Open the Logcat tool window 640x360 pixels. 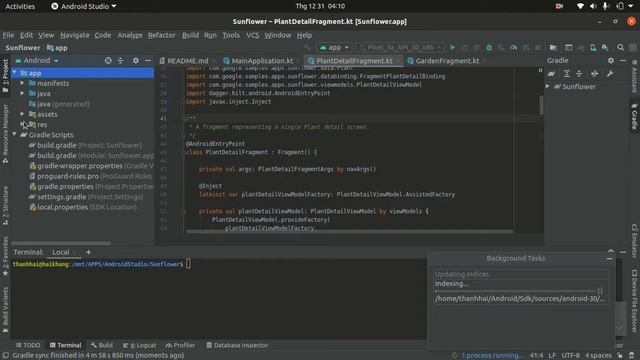(139, 345)
